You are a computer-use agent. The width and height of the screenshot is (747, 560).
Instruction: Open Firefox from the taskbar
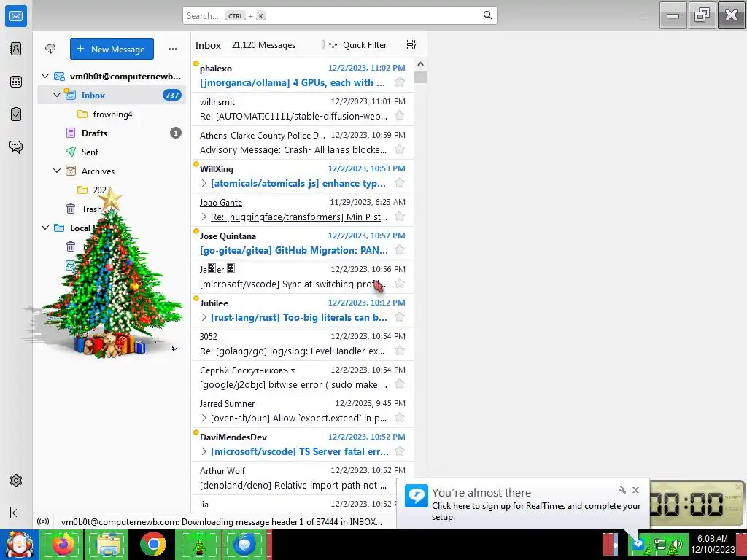coord(63,544)
